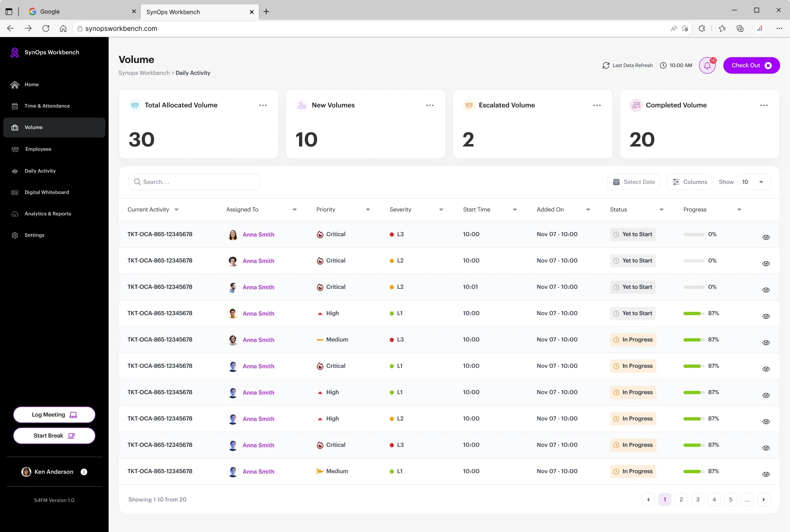Toggle eye icon on last ticket row
Viewport: 790px width, 532px height.
(x=766, y=474)
